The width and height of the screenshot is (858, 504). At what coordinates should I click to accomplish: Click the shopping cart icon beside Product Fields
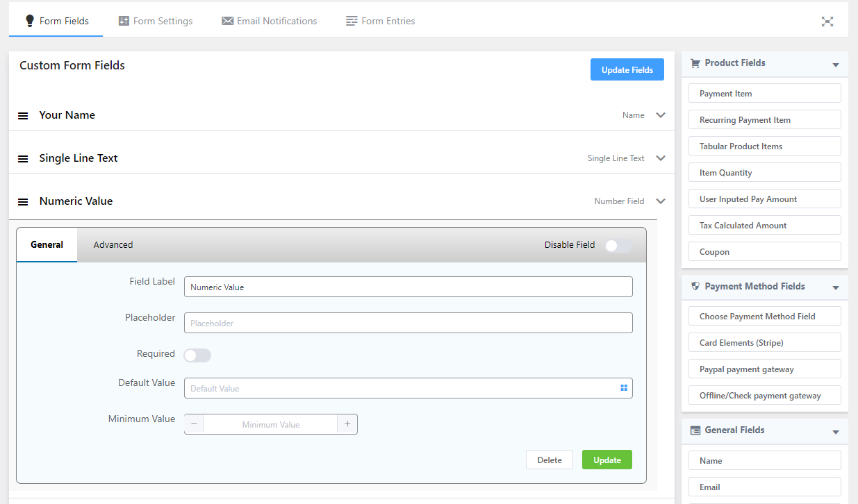click(695, 62)
